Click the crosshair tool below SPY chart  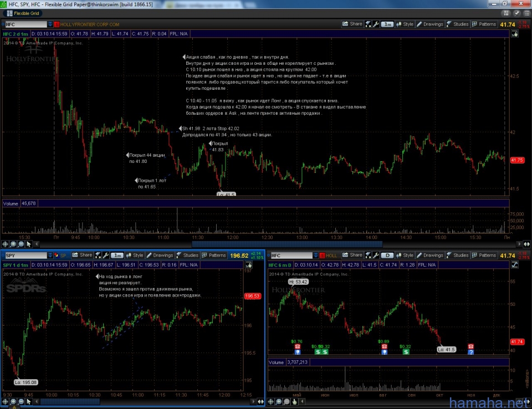(5, 402)
